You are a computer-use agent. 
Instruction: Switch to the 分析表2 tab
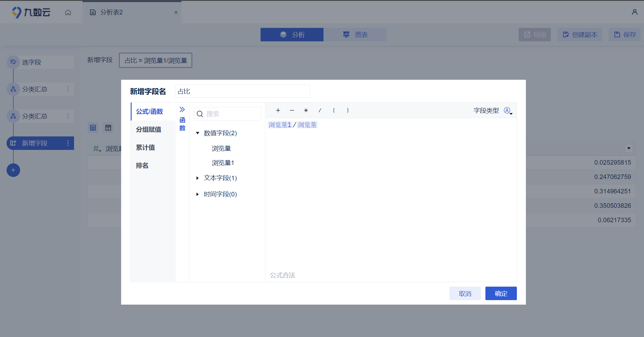click(132, 12)
